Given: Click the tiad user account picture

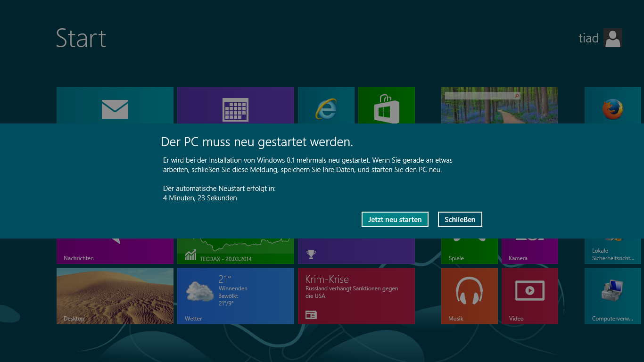Looking at the screenshot, I should pos(612,38).
